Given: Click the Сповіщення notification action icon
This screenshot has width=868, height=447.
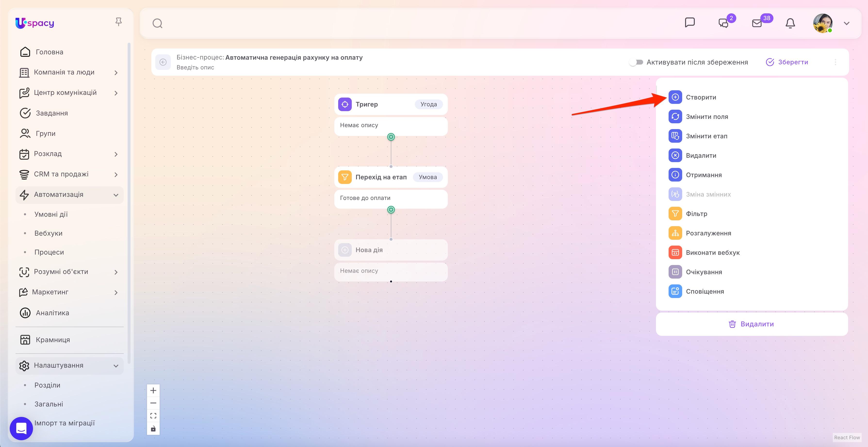Looking at the screenshot, I should 675,291.
